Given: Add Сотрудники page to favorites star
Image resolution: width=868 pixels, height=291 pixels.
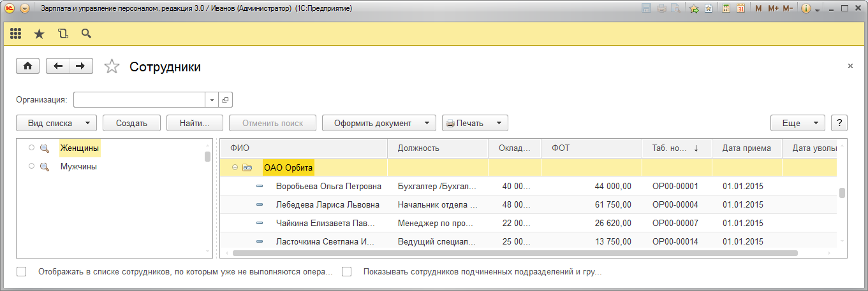Looking at the screenshot, I should pyautogui.click(x=112, y=67).
